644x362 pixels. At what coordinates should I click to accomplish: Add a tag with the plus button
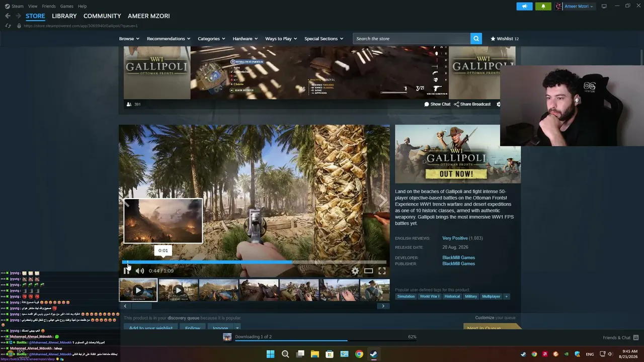click(506, 296)
